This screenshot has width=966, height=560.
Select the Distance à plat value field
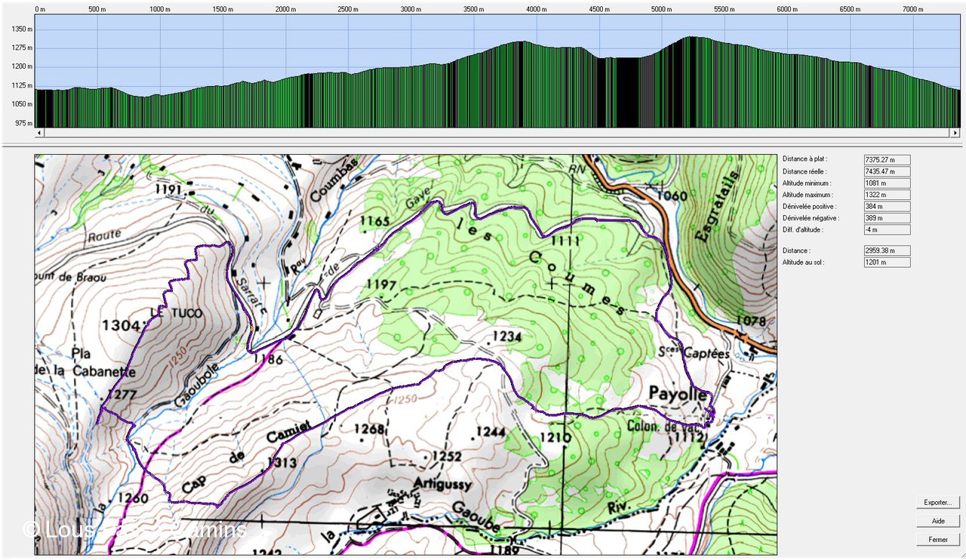887,159
